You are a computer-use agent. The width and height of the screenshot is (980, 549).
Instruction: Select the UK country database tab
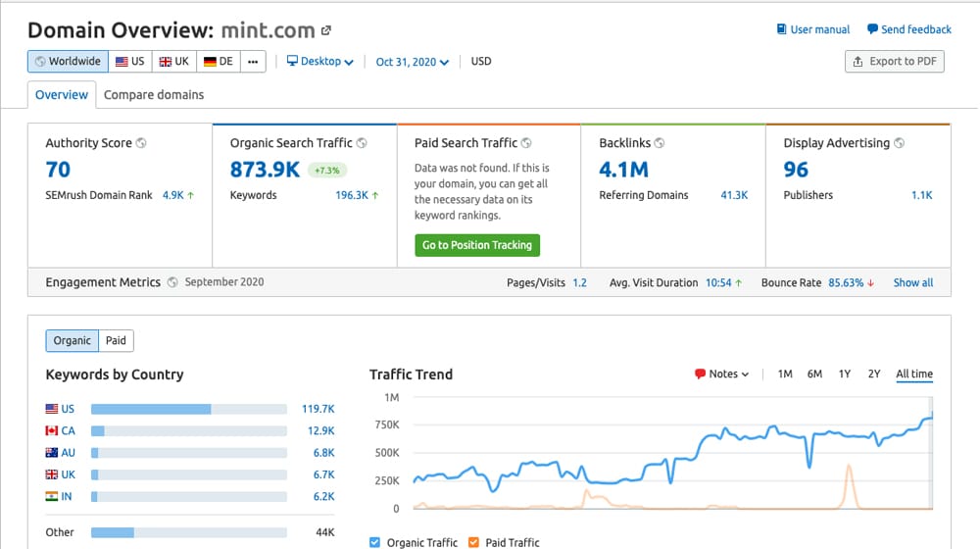click(173, 61)
